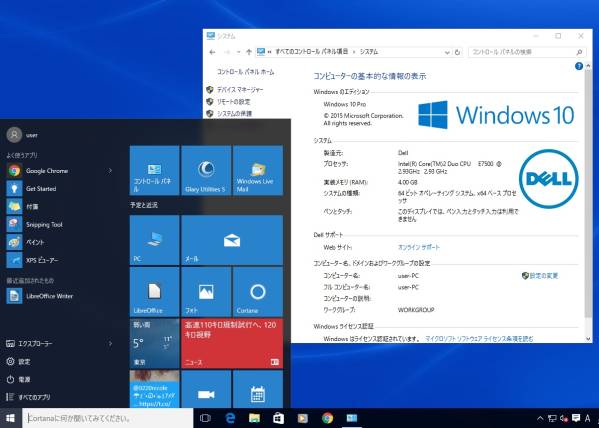Open the LibreOffice tile

pyautogui.click(x=154, y=292)
